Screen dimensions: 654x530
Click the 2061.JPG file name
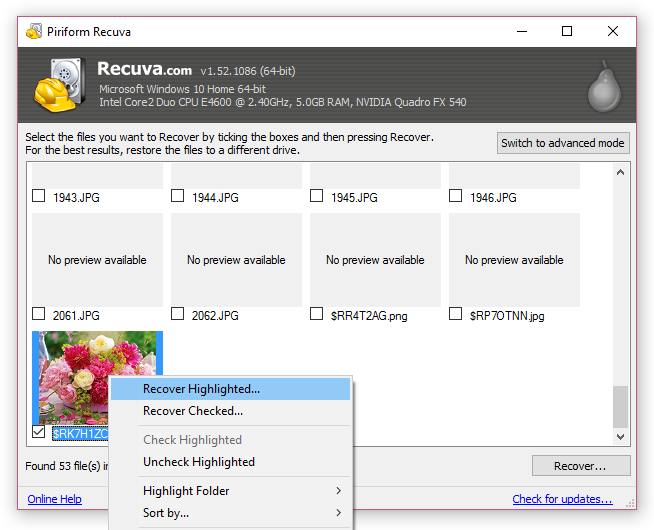(x=76, y=316)
